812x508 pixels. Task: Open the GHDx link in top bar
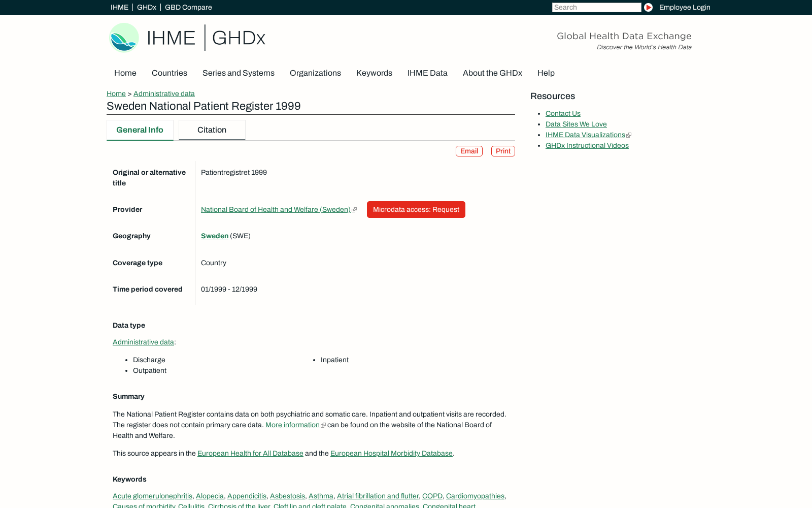point(147,7)
